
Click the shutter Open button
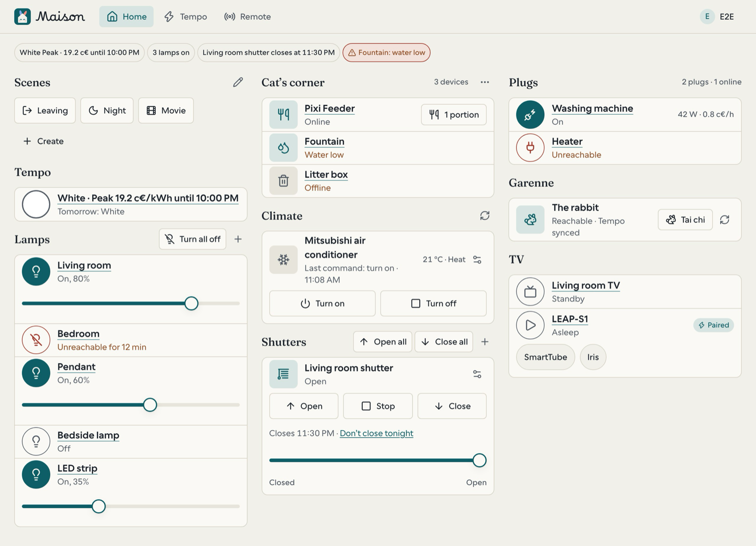coord(304,406)
